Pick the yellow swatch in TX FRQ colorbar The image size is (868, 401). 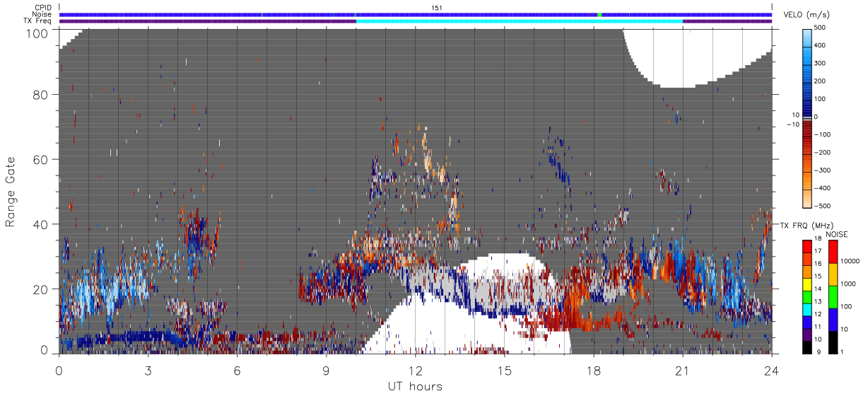click(x=807, y=283)
